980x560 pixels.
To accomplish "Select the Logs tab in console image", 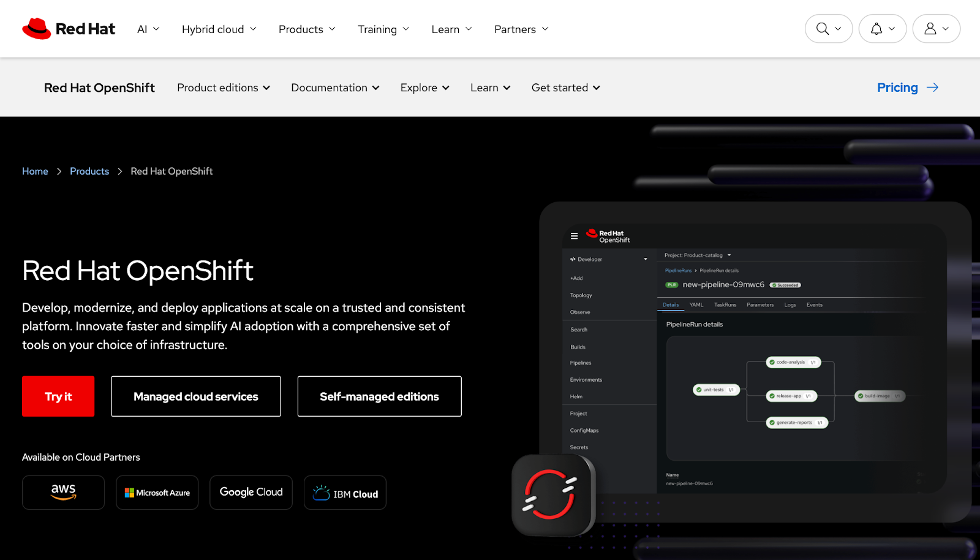I will click(x=790, y=305).
